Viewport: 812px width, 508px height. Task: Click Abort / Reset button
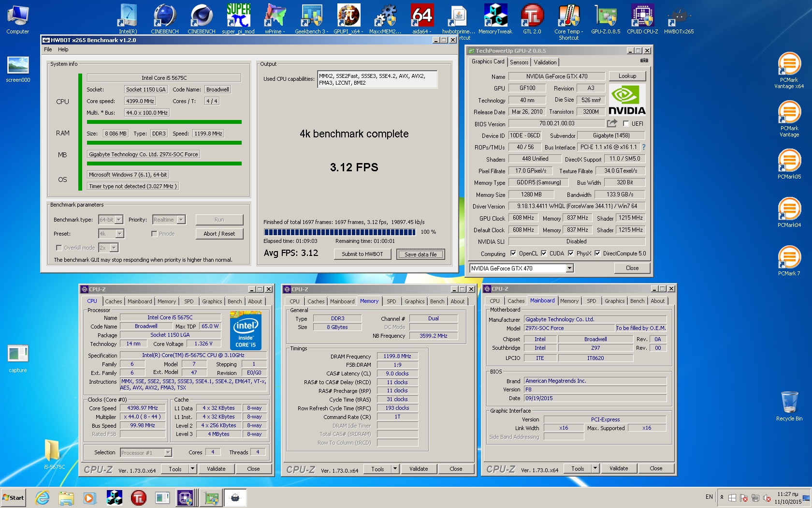coord(219,234)
